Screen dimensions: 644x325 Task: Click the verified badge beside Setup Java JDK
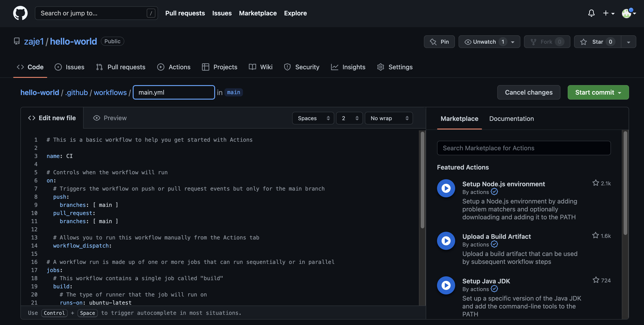pyautogui.click(x=494, y=289)
